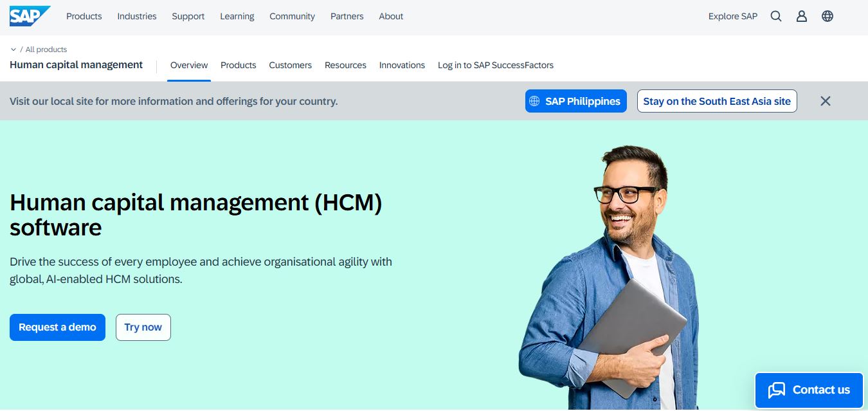Click the Explore SAP link
Image resolution: width=868 pixels, height=411 pixels.
coord(733,16)
